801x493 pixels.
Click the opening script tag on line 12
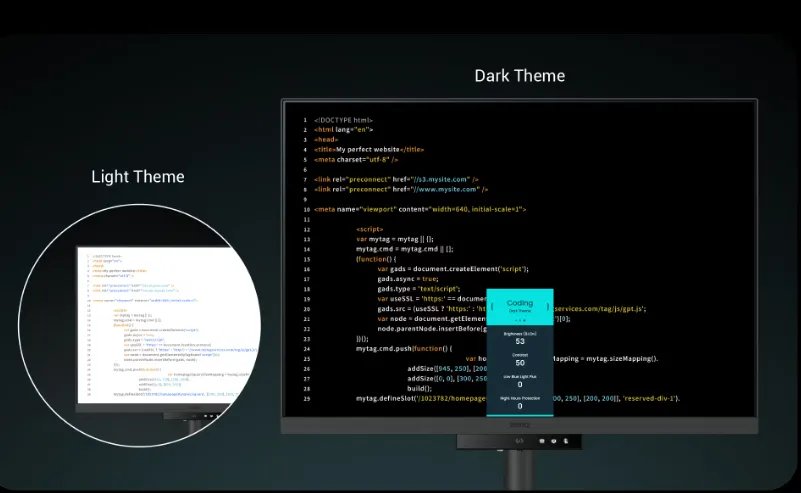click(x=370, y=229)
